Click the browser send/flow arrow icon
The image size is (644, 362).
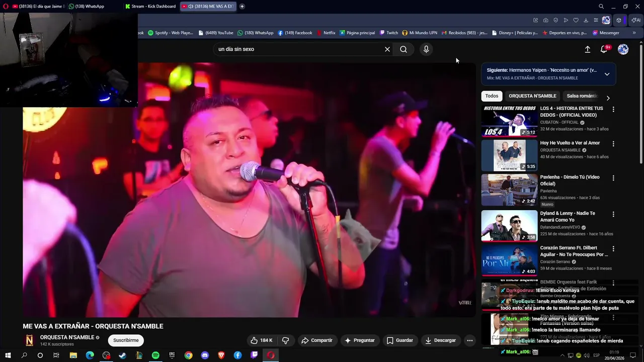tap(566, 20)
